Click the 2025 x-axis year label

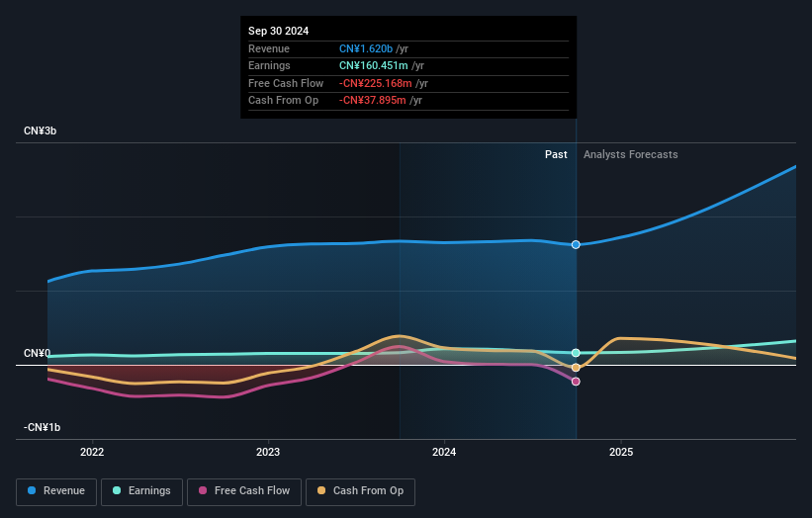620,452
